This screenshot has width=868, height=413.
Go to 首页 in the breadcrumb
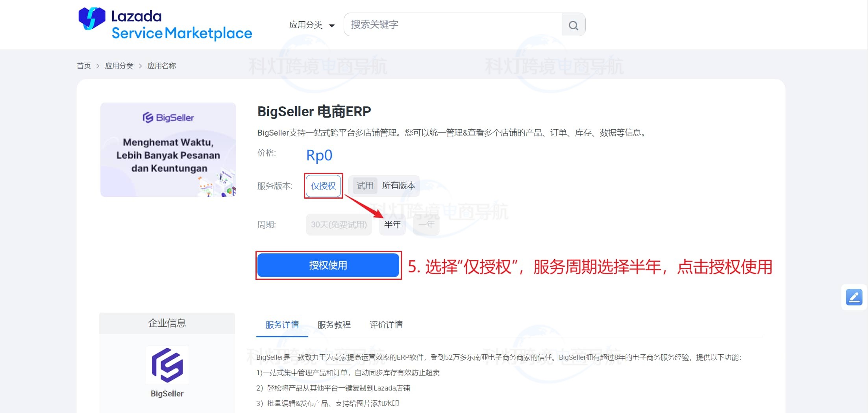83,66
